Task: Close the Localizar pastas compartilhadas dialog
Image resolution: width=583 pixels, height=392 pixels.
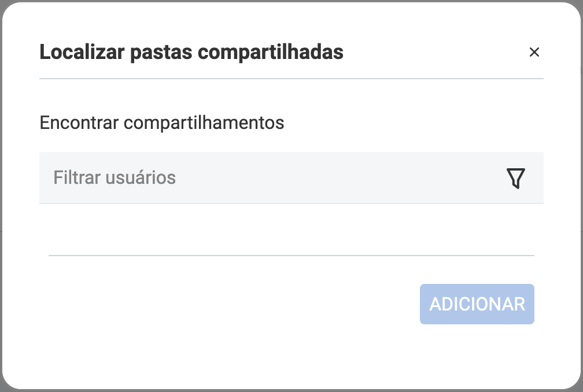Action: click(x=534, y=53)
